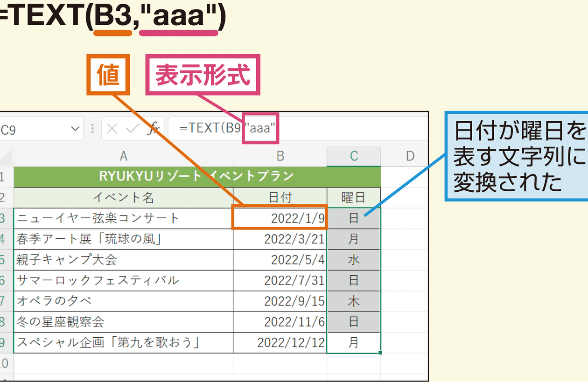Select column B header
Image resolution: width=588 pixels, height=382 pixels.
coord(280,156)
